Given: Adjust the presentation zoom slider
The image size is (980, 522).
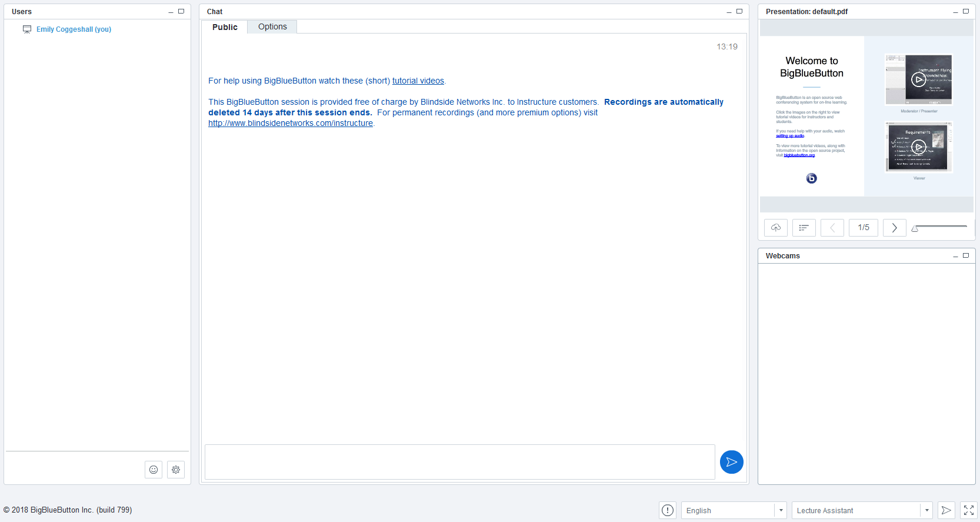Looking at the screenshot, I should 939,228.
